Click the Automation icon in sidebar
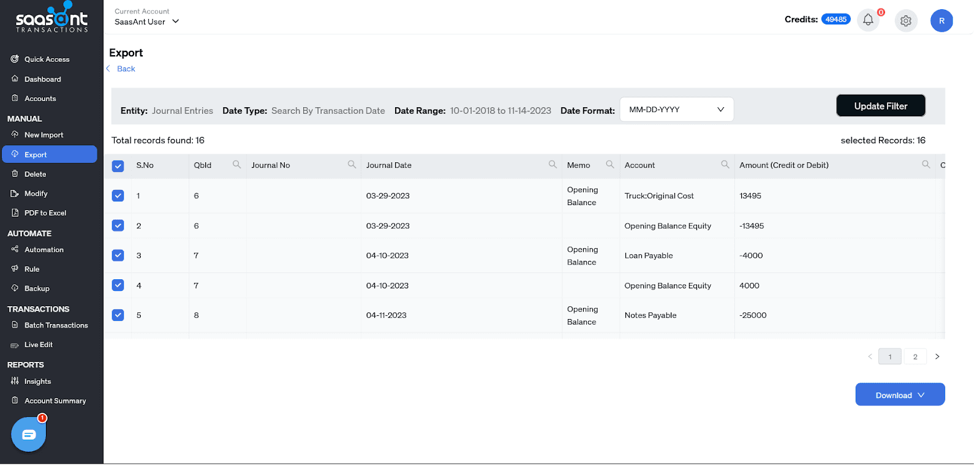 (15, 249)
